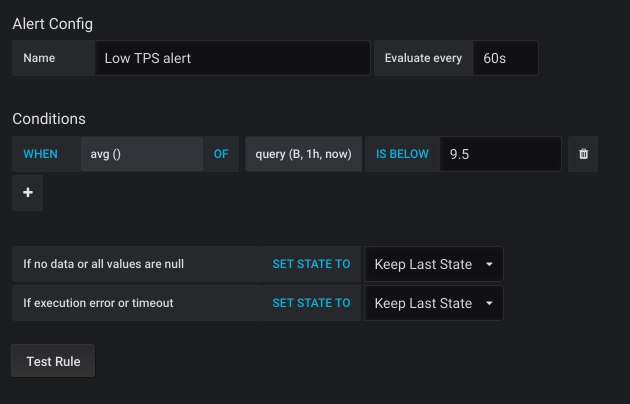The image size is (630, 404).
Task: Edit the Low TPS alert name field
Action: pos(232,58)
